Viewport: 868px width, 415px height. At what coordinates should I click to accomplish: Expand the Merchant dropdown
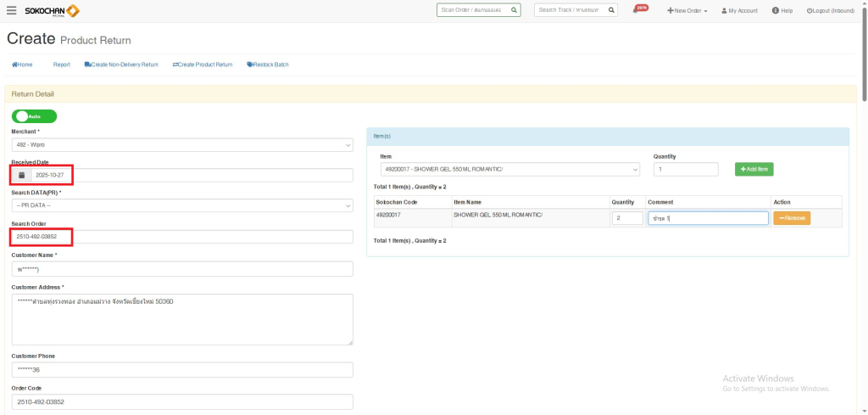181,145
